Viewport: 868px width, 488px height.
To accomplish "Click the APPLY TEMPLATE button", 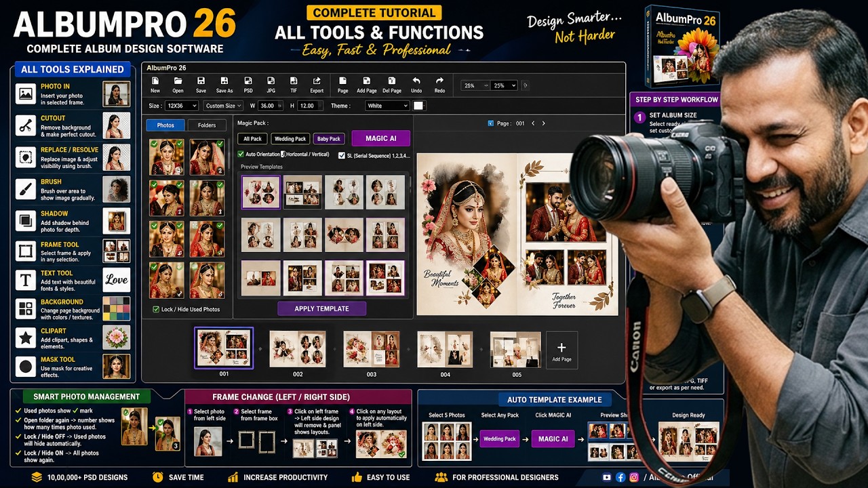I will (322, 308).
